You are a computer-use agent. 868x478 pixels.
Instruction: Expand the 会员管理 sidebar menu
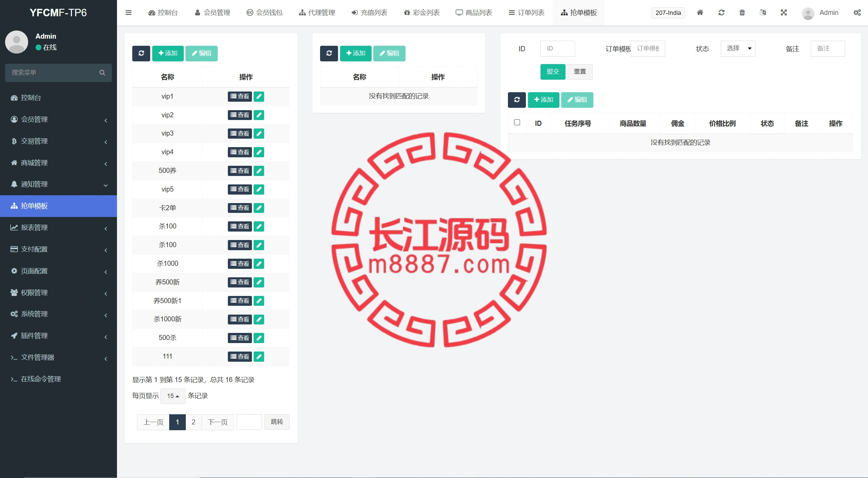[58, 119]
